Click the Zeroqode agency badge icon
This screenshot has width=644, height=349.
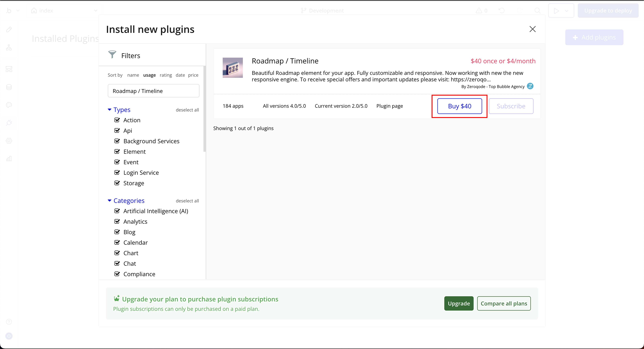pyautogui.click(x=530, y=86)
